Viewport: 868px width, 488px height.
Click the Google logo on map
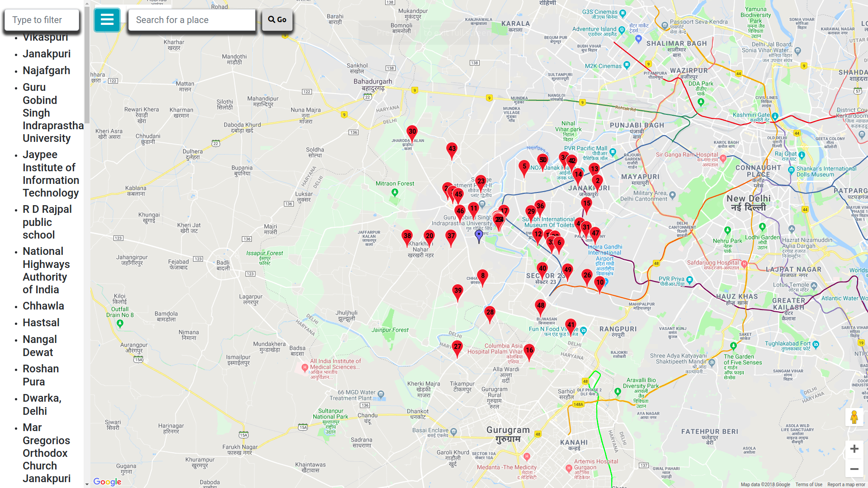click(x=107, y=482)
